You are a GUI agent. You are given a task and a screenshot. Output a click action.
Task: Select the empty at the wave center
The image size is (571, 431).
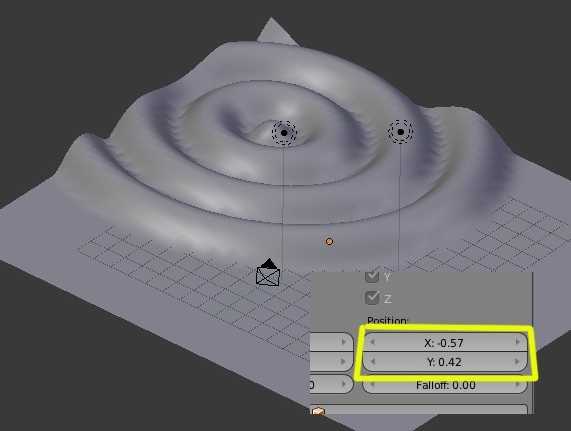pyautogui.click(x=284, y=133)
